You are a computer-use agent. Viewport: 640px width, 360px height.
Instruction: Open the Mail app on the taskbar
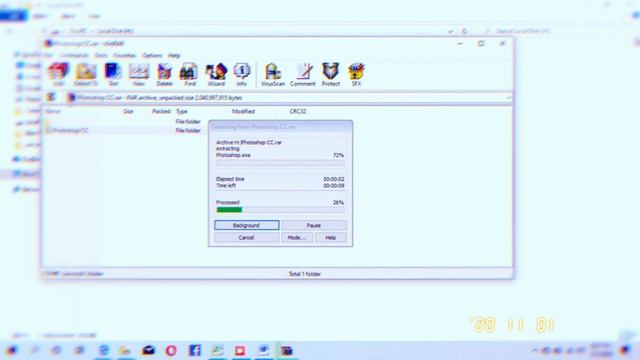(x=149, y=350)
